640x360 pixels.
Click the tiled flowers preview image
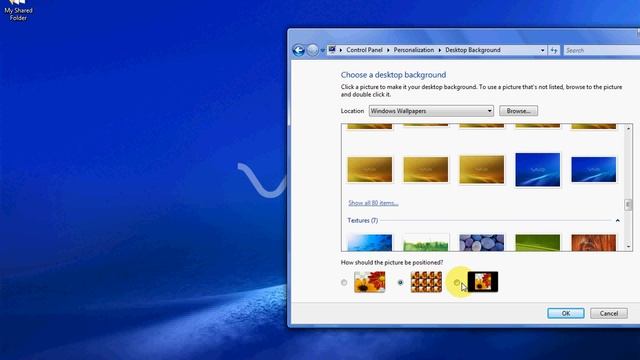426,282
